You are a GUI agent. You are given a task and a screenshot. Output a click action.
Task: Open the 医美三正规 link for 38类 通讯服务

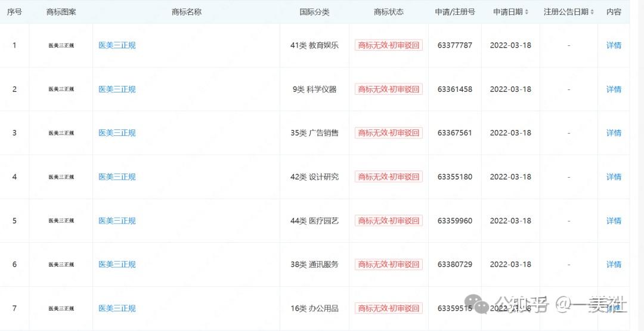(117, 265)
